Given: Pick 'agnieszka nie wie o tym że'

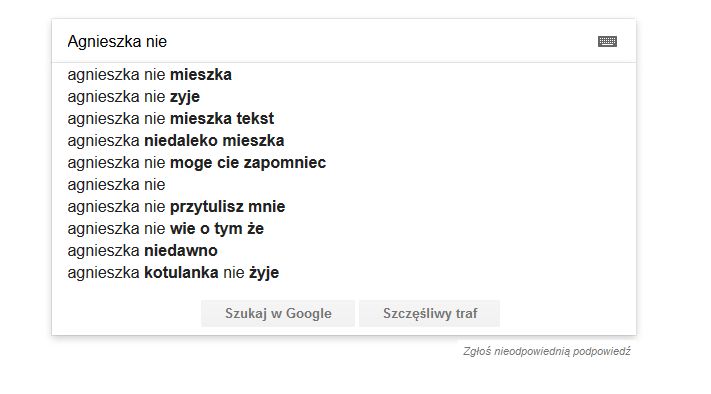Looking at the screenshot, I should click(344, 229).
